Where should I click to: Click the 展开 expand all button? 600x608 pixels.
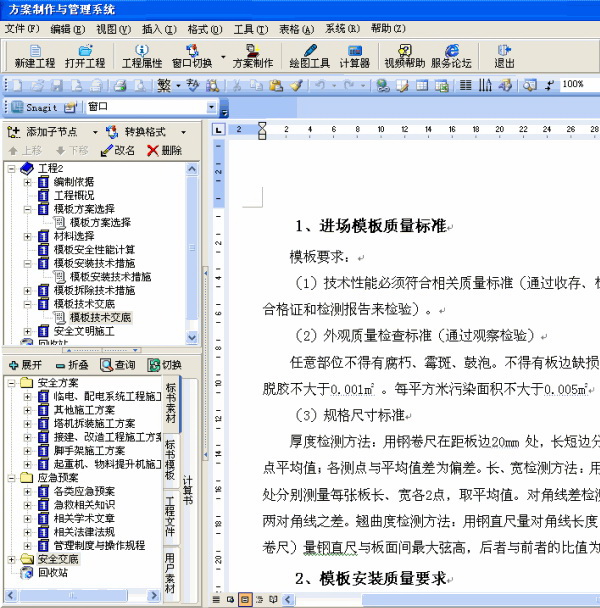[x=25, y=365]
